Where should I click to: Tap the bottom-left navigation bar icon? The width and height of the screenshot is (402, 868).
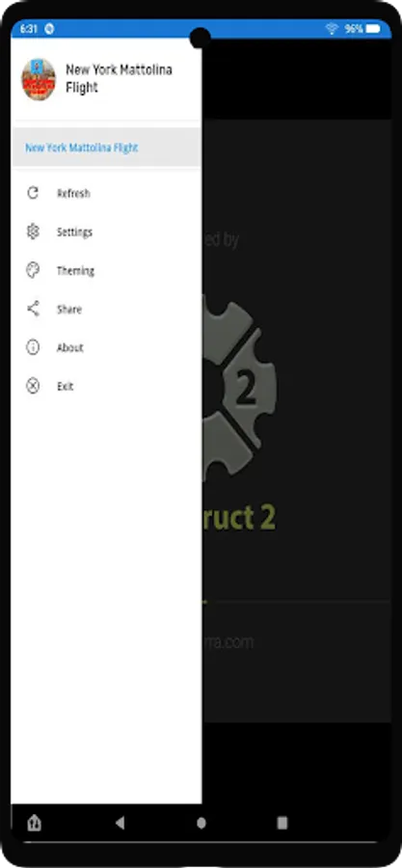(x=35, y=824)
